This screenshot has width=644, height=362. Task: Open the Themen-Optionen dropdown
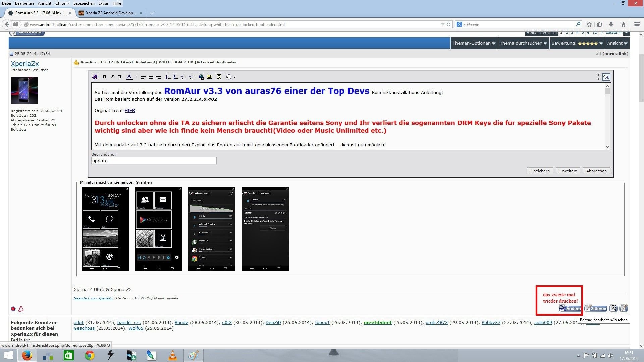[x=474, y=43]
